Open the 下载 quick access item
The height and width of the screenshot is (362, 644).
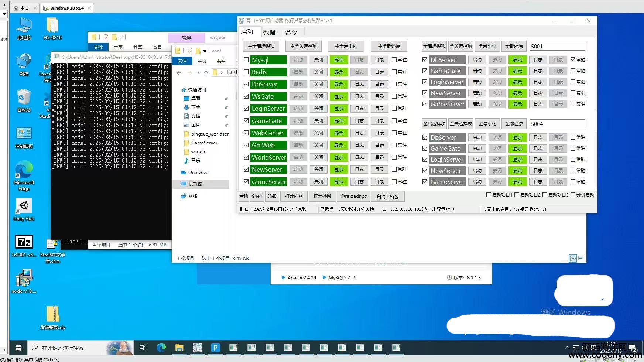click(x=196, y=107)
